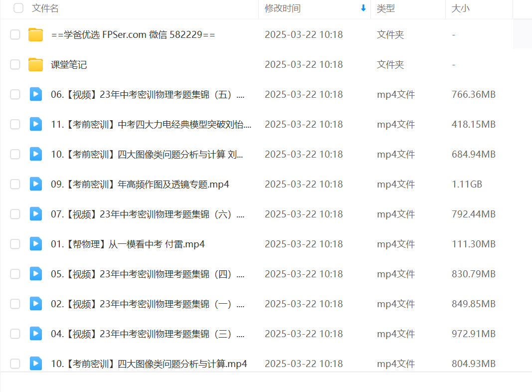Open the folder icon for 学爸优选 FPSer.com
Viewport: 532px width, 392px height.
click(x=35, y=34)
